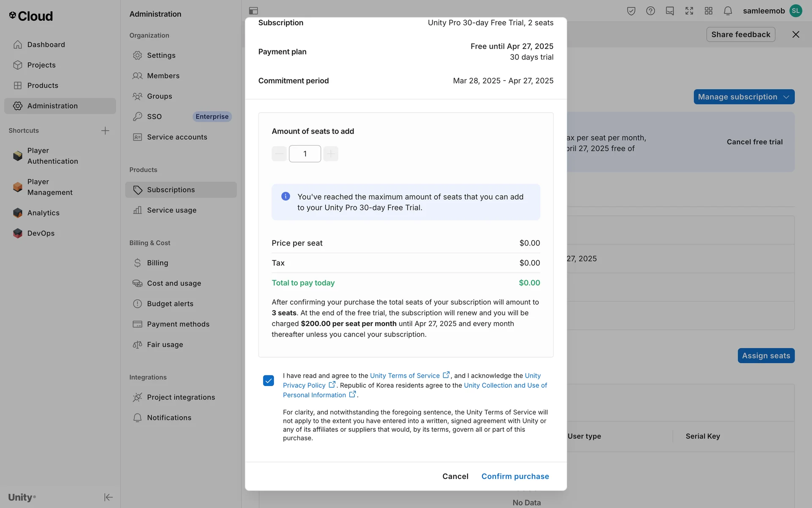Click the apps grid icon in header
This screenshot has width=812, height=508.
point(708,11)
